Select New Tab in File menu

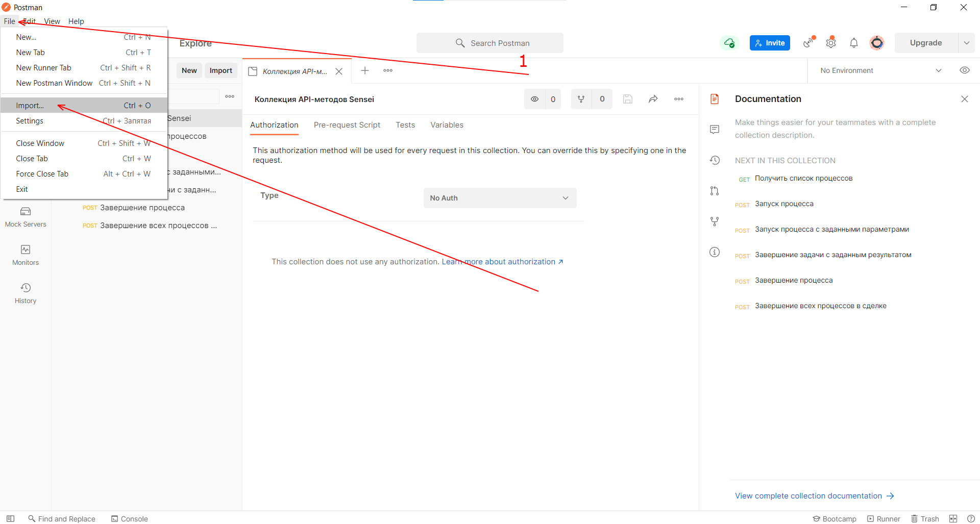point(84,53)
